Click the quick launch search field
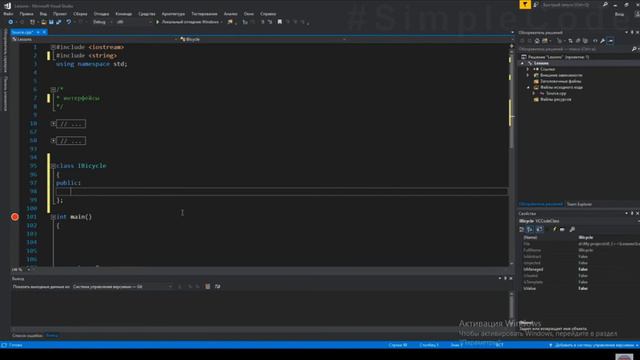This screenshot has height=360, width=640. point(571,4)
